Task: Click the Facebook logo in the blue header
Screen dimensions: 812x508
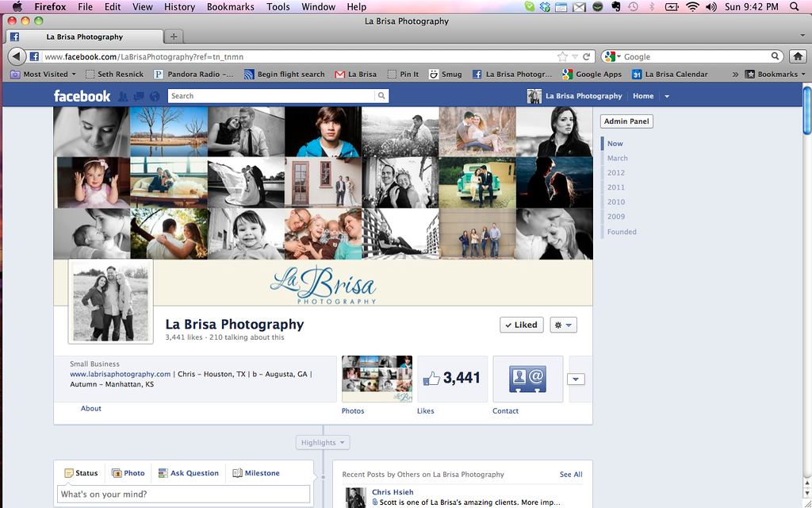Action: [82, 96]
